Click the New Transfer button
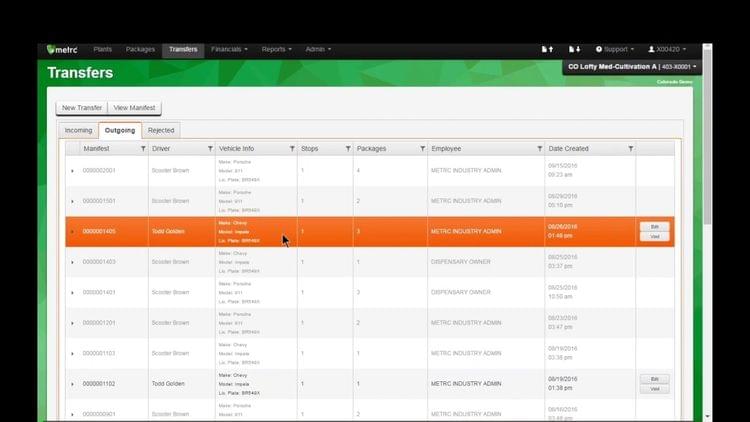The height and width of the screenshot is (422, 750). (82, 108)
